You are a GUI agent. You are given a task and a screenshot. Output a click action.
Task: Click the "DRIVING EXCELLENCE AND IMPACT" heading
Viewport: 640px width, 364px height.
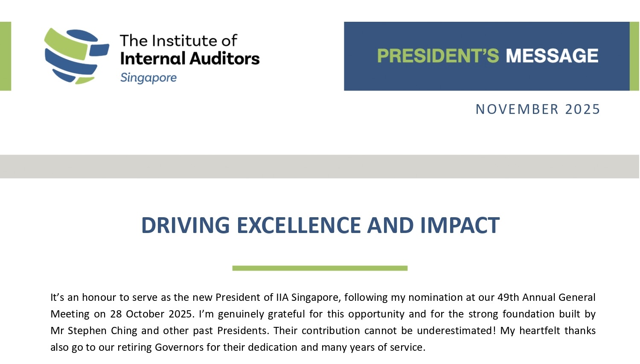(x=320, y=225)
